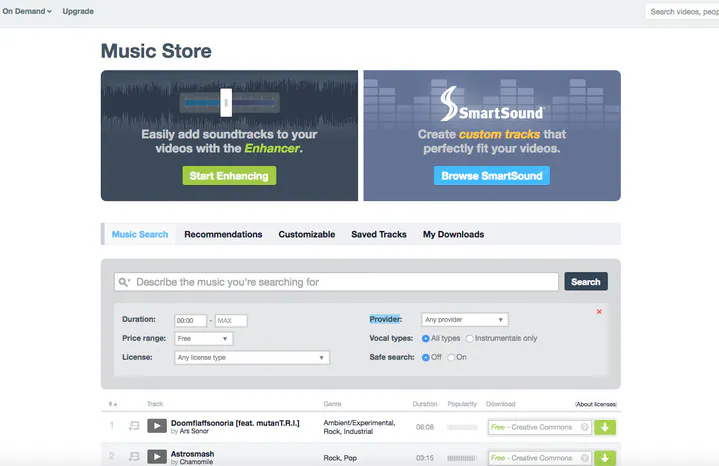The width and height of the screenshot is (719, 466).
Task: Set Safe search to On
Action: [451, 357]
